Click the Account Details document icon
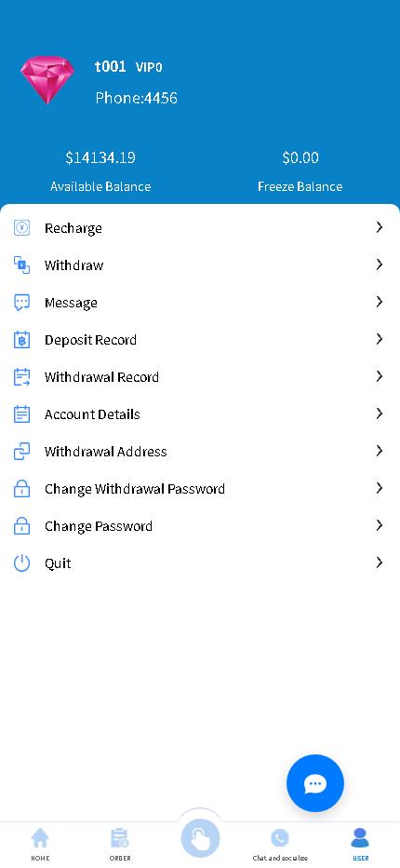The image size is (400, 868). tap(21, 414)
